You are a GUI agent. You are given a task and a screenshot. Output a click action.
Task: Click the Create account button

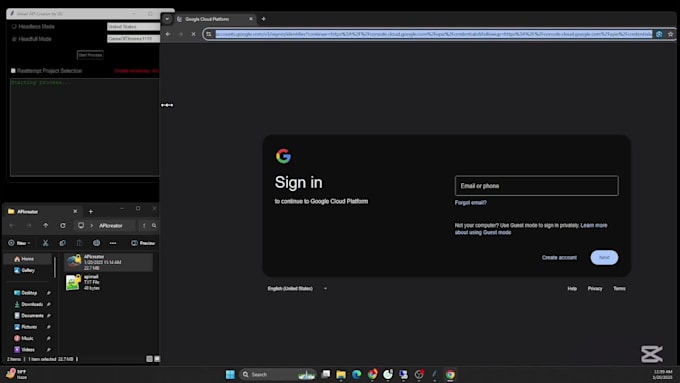(x=559, y=258)
